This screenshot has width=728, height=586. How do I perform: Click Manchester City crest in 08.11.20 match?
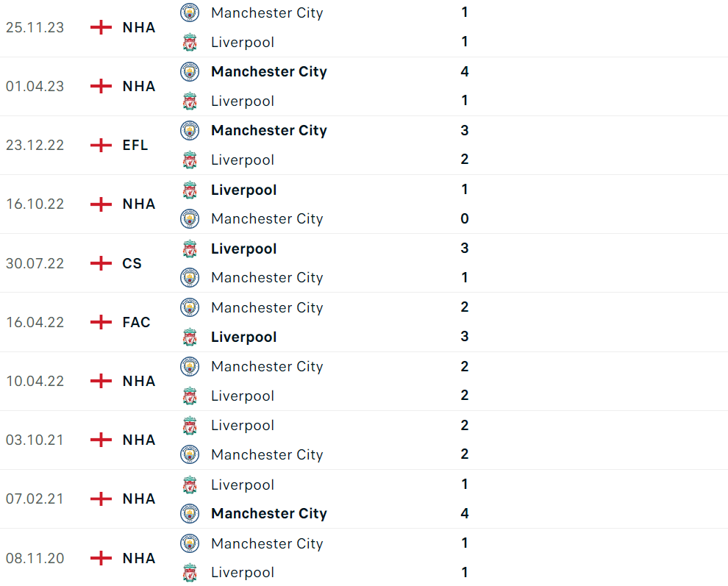click(x=190, y=543)
